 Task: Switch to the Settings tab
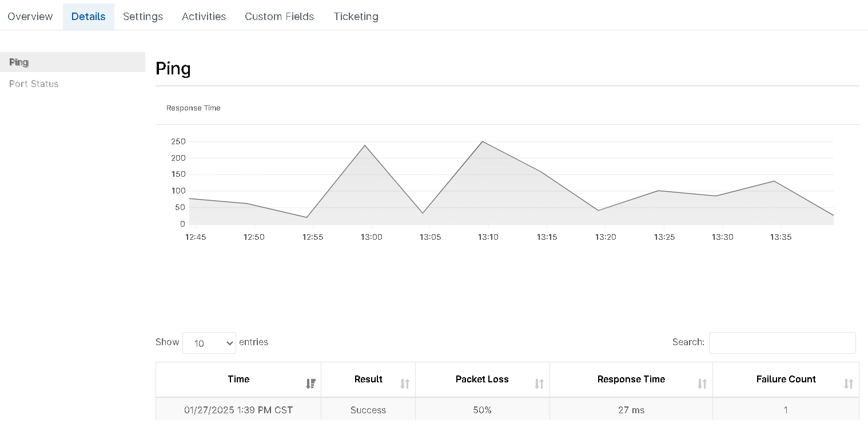(143, 16)
